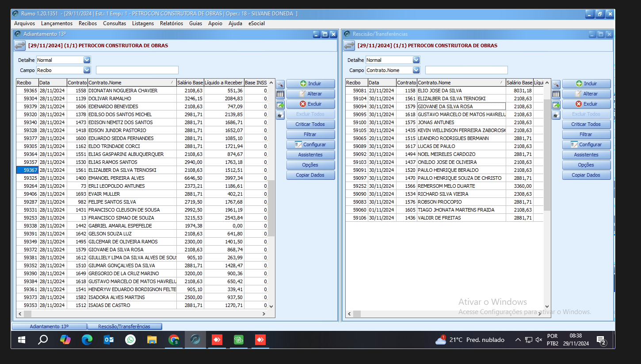Click Copiar Dados in Rescisão/Transferências window

tap(586, 175)
